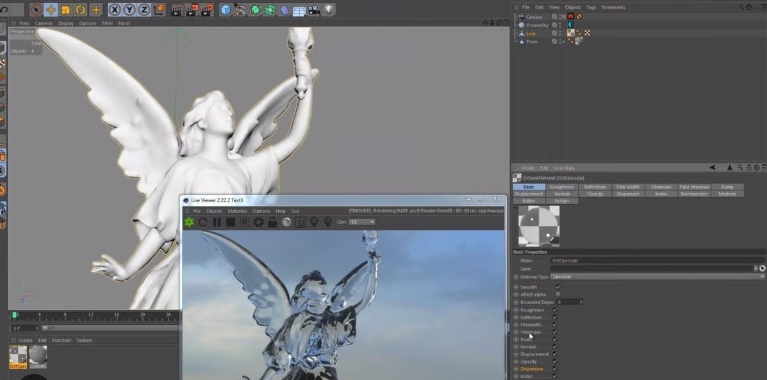This screenshot has width=767, height=380.
Task: Toggle the X axis lock
Action: (114, 10)
